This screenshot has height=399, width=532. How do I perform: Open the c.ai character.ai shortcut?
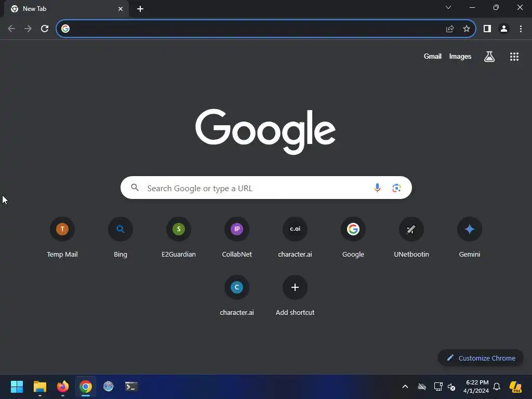(x=295, y=237)
